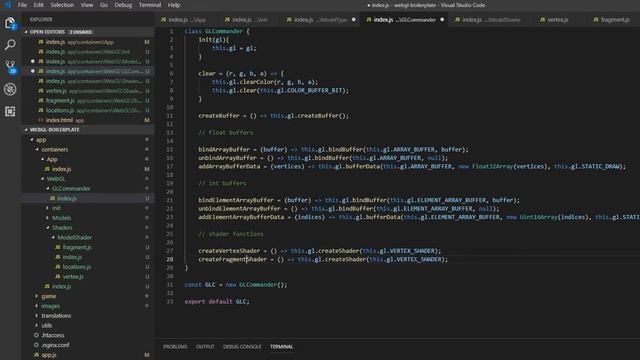Open fragment.js under ModelShader folder
Viewport: 640px width, 360px height.
88,247
